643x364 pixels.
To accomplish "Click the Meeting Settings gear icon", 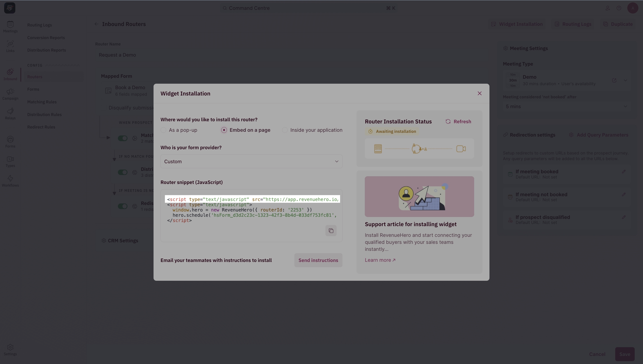I will tap(505, 48).
